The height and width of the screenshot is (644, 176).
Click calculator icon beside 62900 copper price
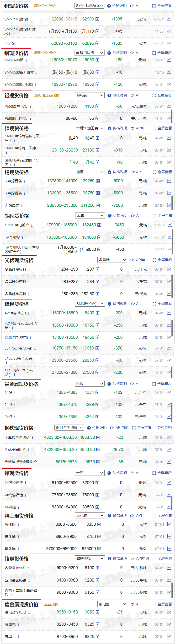pos(97,19)
